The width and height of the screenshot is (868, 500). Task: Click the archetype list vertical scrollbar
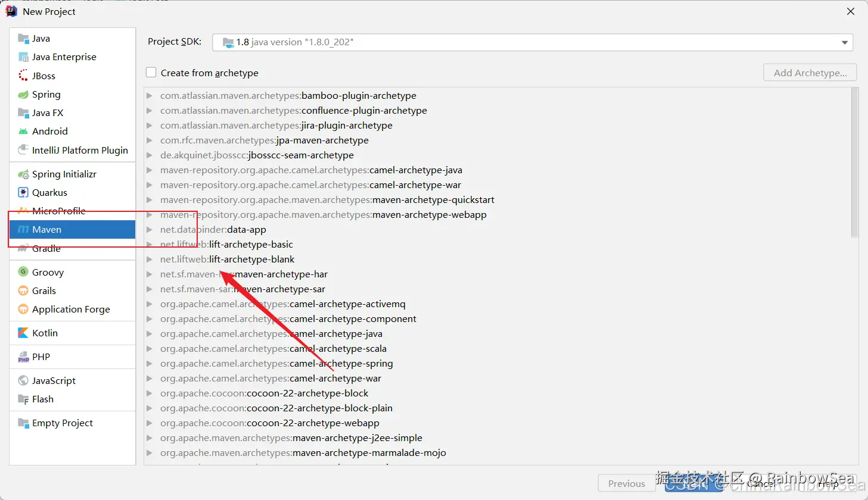[854, 162]
